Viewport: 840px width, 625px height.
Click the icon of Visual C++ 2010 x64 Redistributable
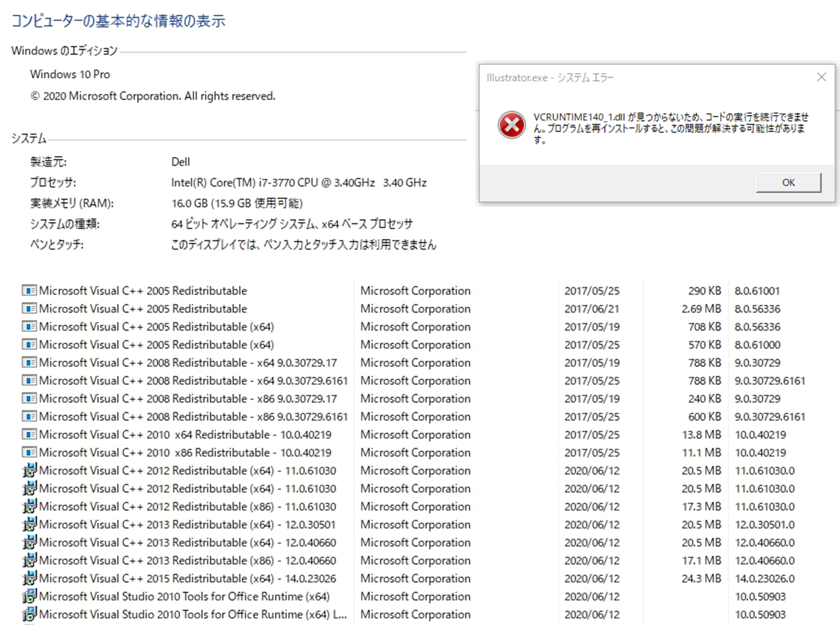pyautogui.click(x=29, y=435)
